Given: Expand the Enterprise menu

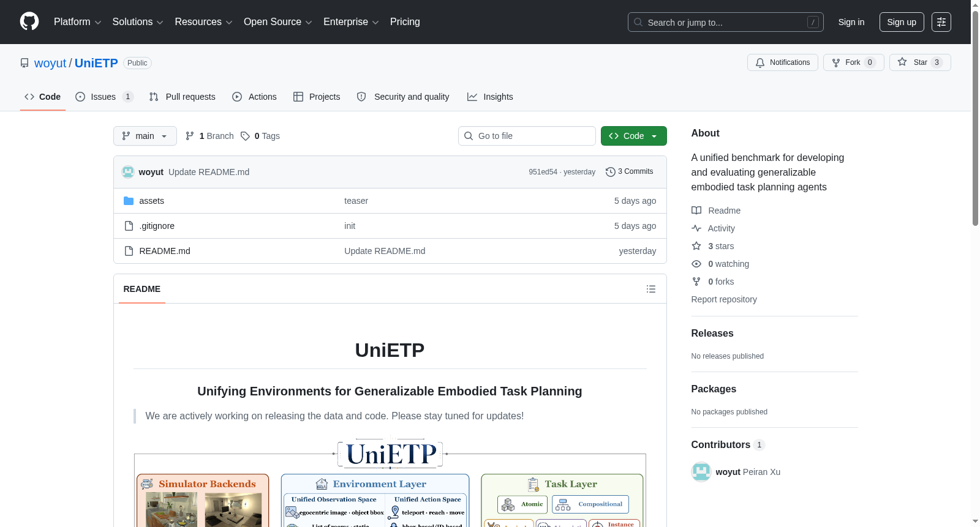Looking at the screenshot, I should click(x=351, y=22).
